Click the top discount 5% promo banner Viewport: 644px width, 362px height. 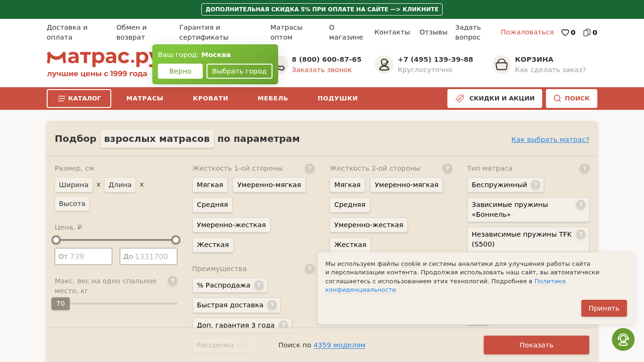(322, 9)
